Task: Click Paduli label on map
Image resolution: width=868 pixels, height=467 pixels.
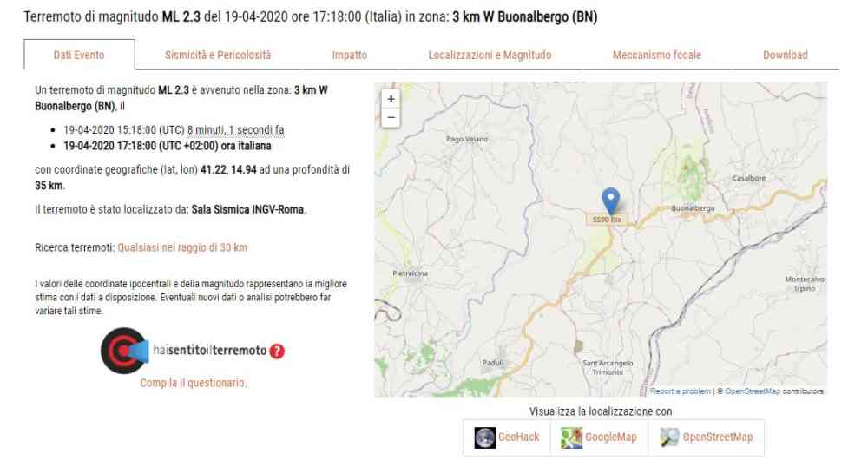Action: coord(493,363)
